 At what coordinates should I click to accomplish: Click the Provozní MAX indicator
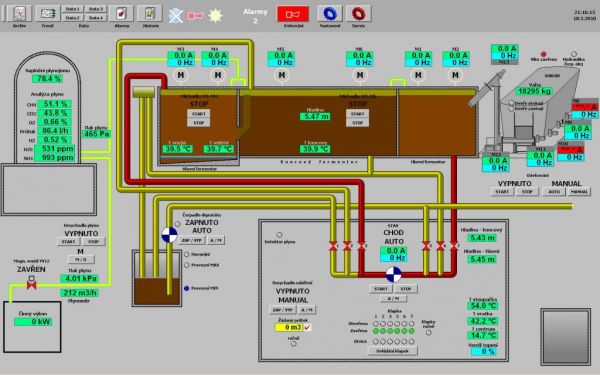tap(186, 265)
